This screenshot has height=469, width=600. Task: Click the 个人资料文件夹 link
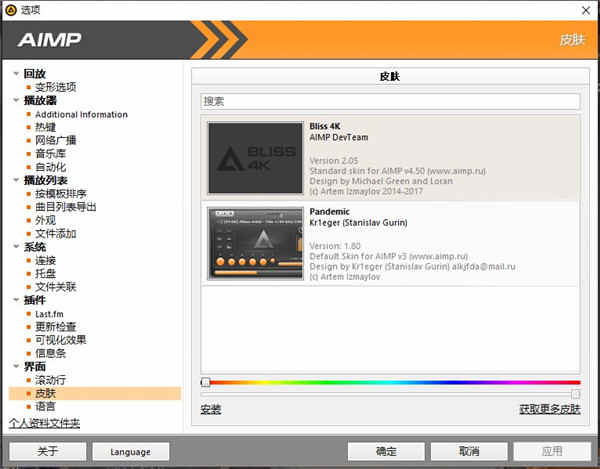coord(44,423)
